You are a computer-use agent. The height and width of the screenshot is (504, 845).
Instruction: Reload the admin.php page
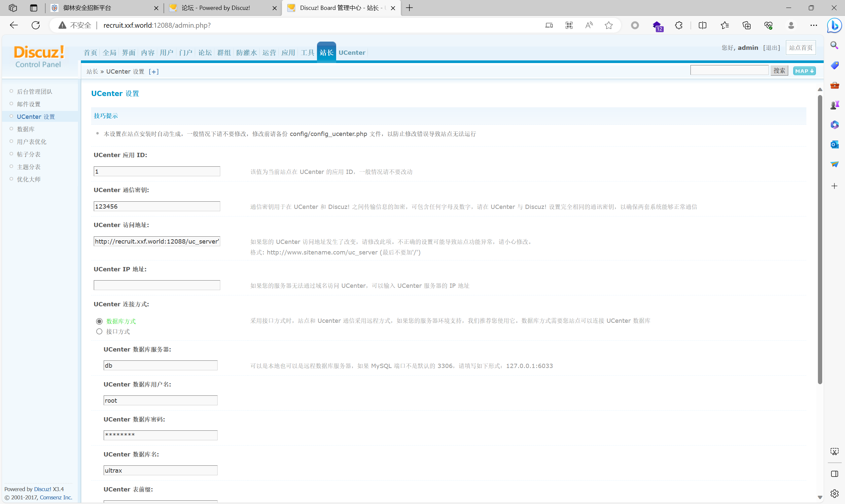[x=36, y=25]
